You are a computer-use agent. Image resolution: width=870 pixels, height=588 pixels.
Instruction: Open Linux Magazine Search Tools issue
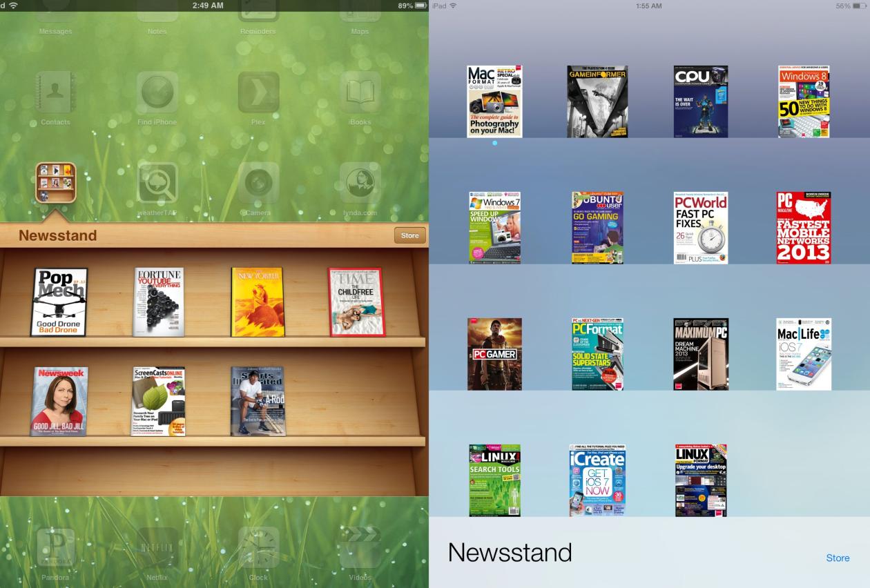[x=494, y=480]
